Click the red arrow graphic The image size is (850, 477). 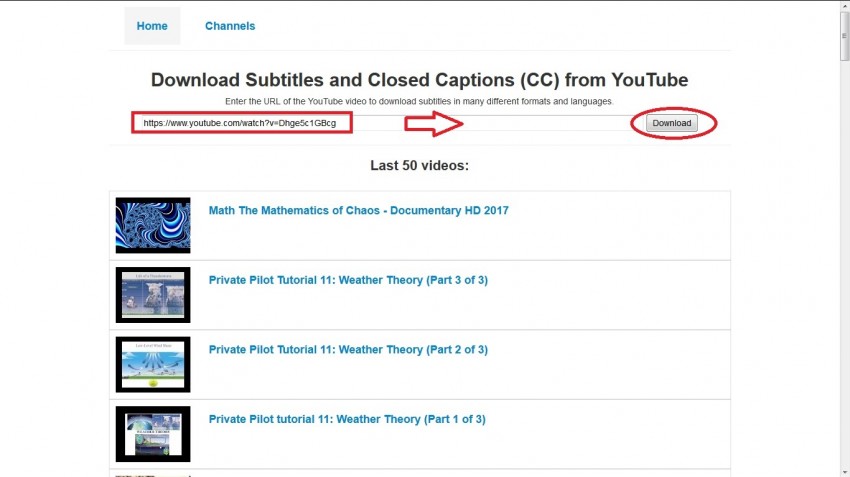[x=434, y=124]
